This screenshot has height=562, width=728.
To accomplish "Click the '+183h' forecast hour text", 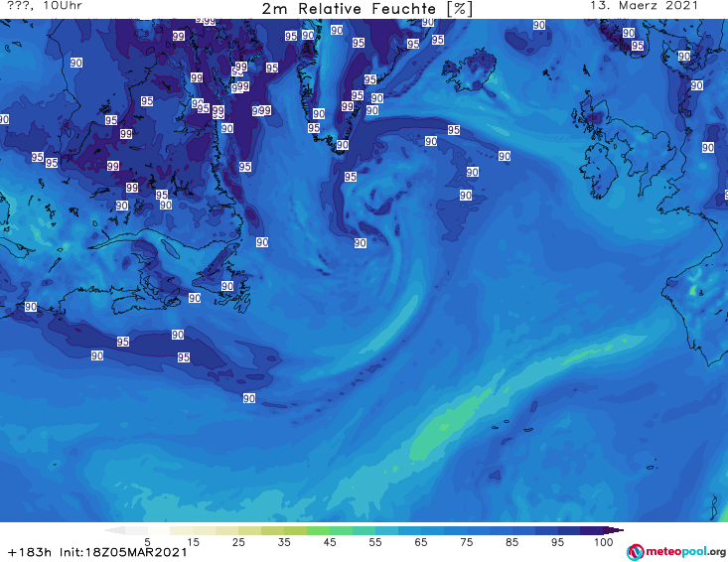I will tap(30, 552).
